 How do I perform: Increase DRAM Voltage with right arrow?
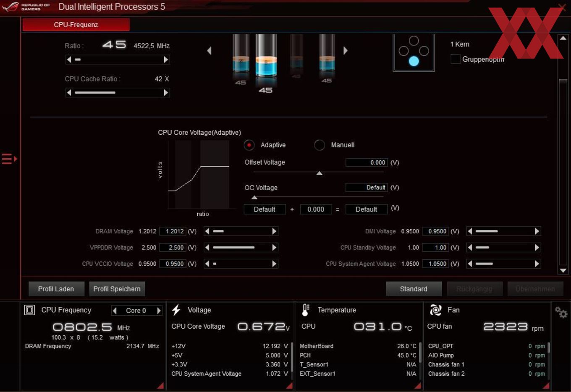click(275, 231)
